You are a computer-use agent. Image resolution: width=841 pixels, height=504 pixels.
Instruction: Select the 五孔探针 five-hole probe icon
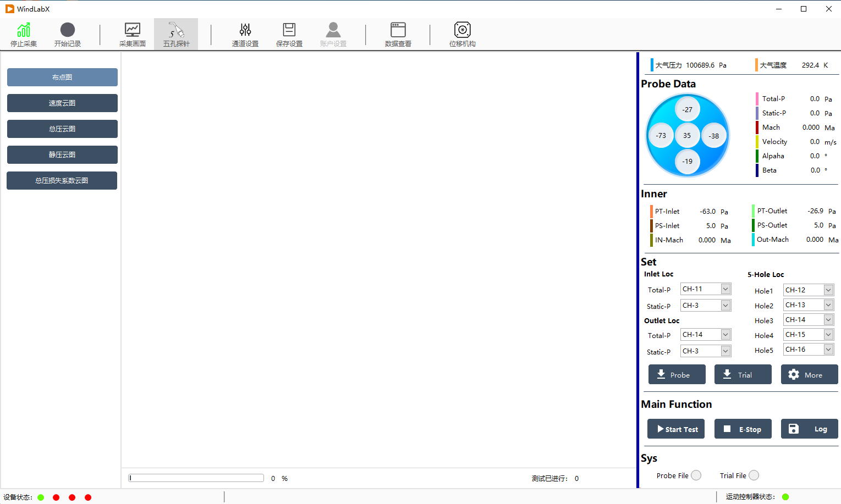(x=176, y=34)
